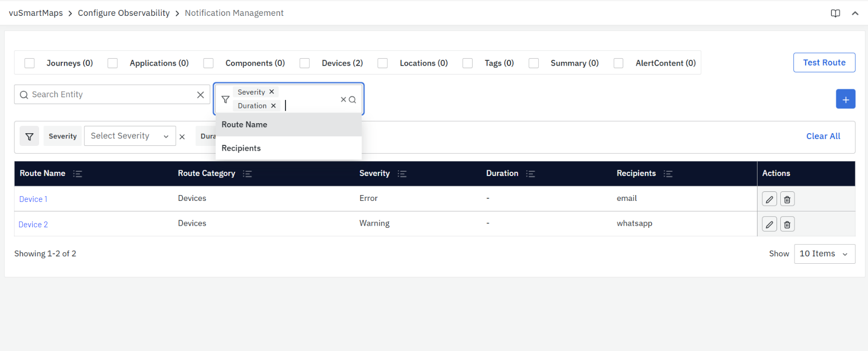Clear the Search Entity field

pos(200,95)
